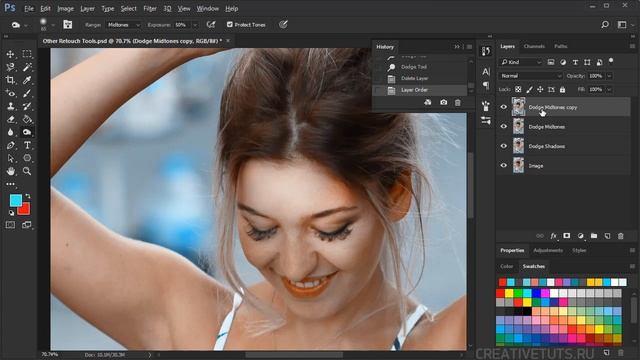Create a new group folder
The width and height of the screenshot is (640, 360).
coord(594,236)
